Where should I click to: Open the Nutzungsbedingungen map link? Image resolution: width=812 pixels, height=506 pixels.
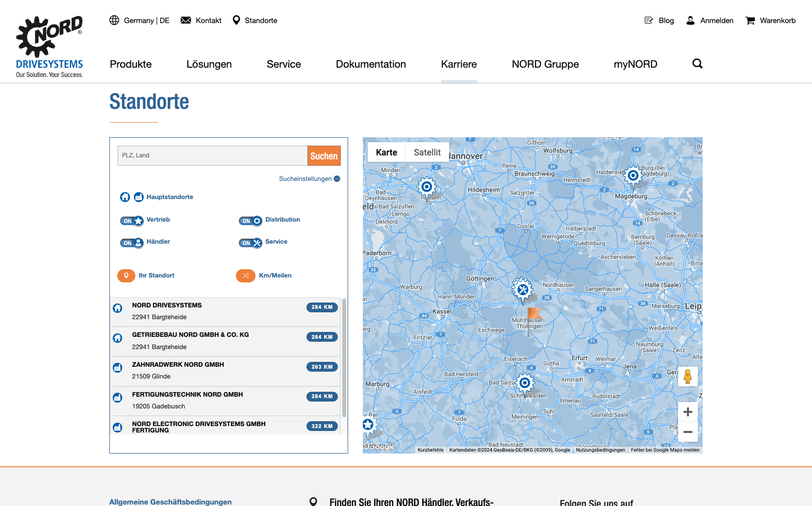point(601,450)
